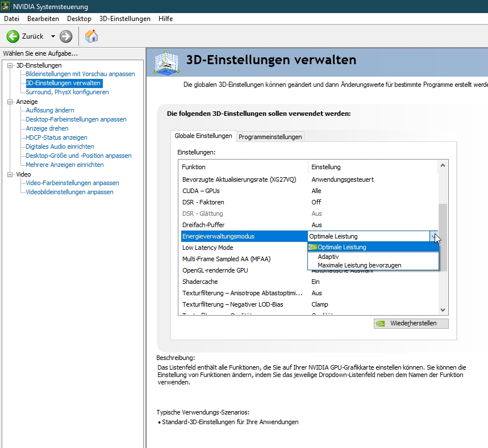
Task: Switch to Globale Einstellungen tab
Action: click(x=203, y=136)
